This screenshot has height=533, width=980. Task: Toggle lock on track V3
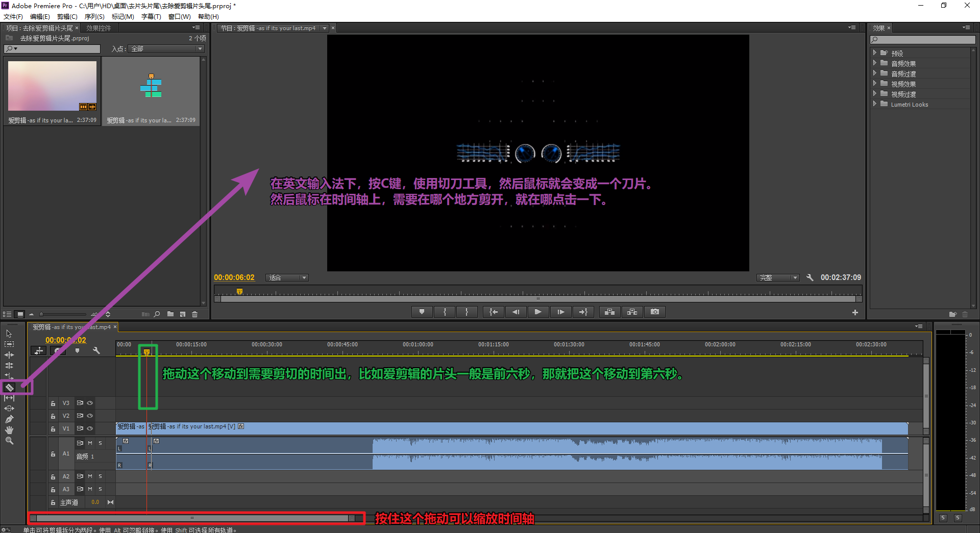[x=53, y=403]
